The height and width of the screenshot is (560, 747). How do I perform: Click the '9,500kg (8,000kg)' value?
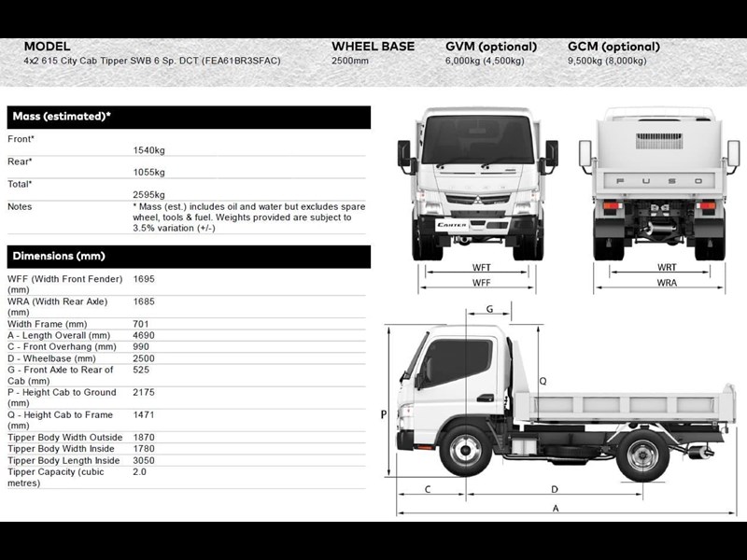pos(607,61)
